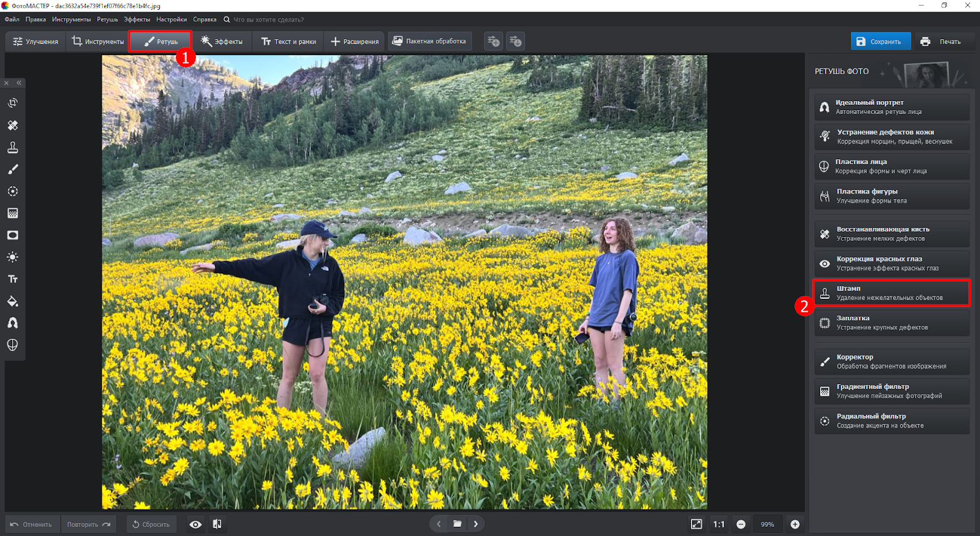Go to next photo with right arrow

[476, 524]
